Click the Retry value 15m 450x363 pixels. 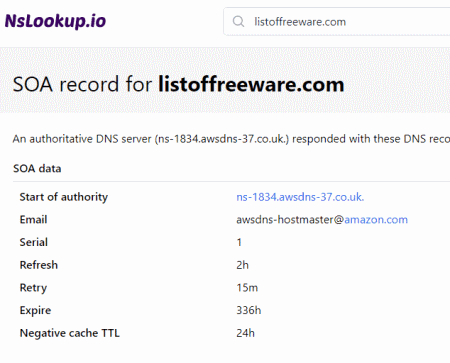click(x=247, y=288)
